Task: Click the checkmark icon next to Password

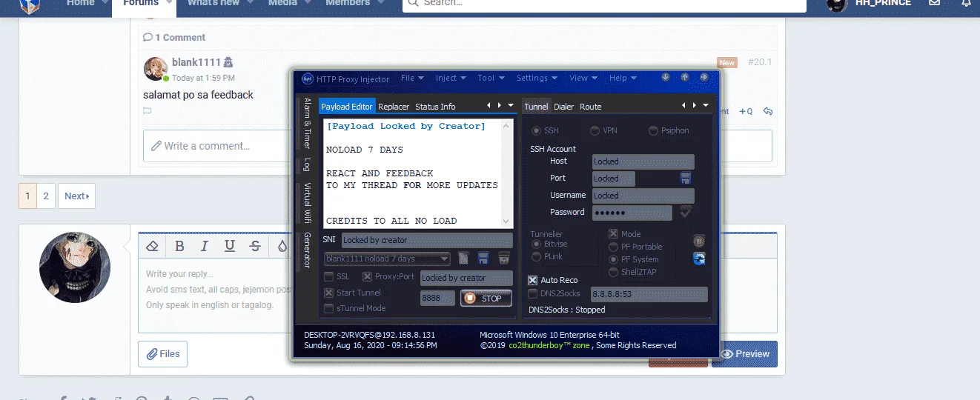Action: pyautogui.click(x=686, y=212)
